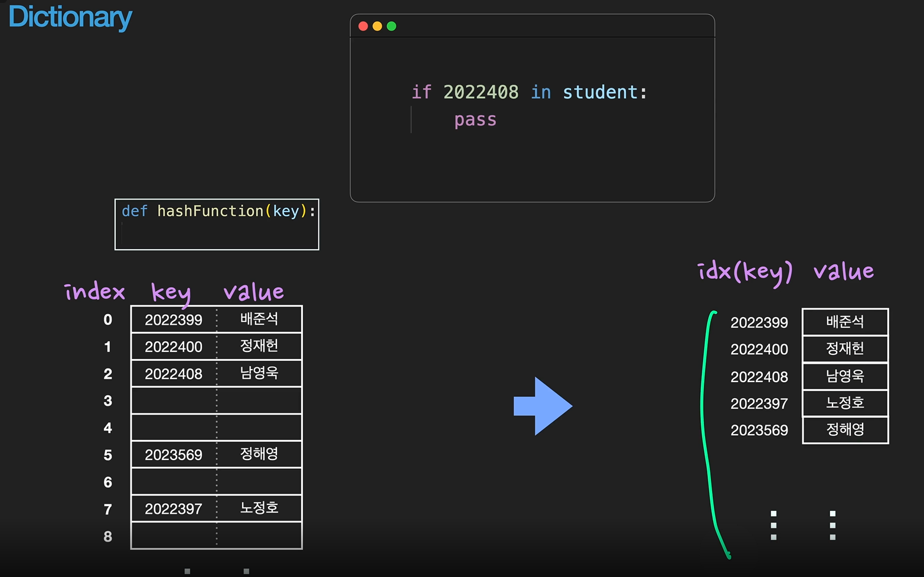Screen dimensions: 924x577
Task: Click value 정재헌 in the index table
Action: pos(259,346)
